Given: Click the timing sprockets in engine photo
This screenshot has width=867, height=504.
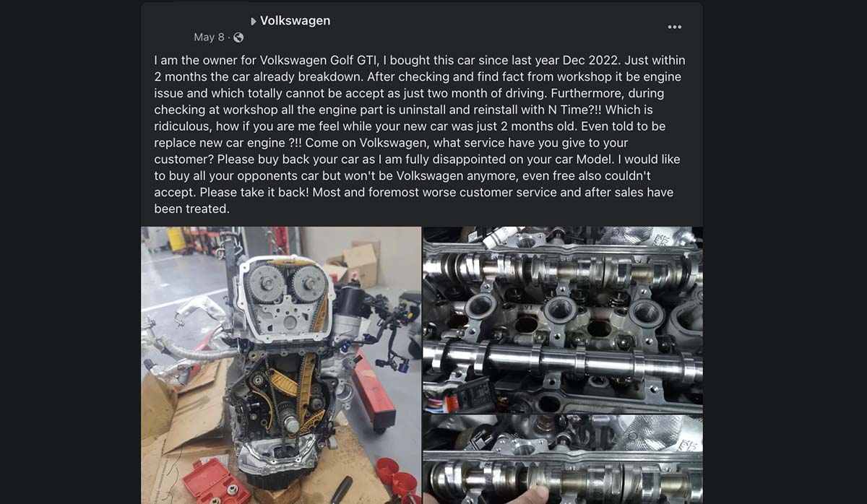Looking at the screenshot, I should click(284, 282).
